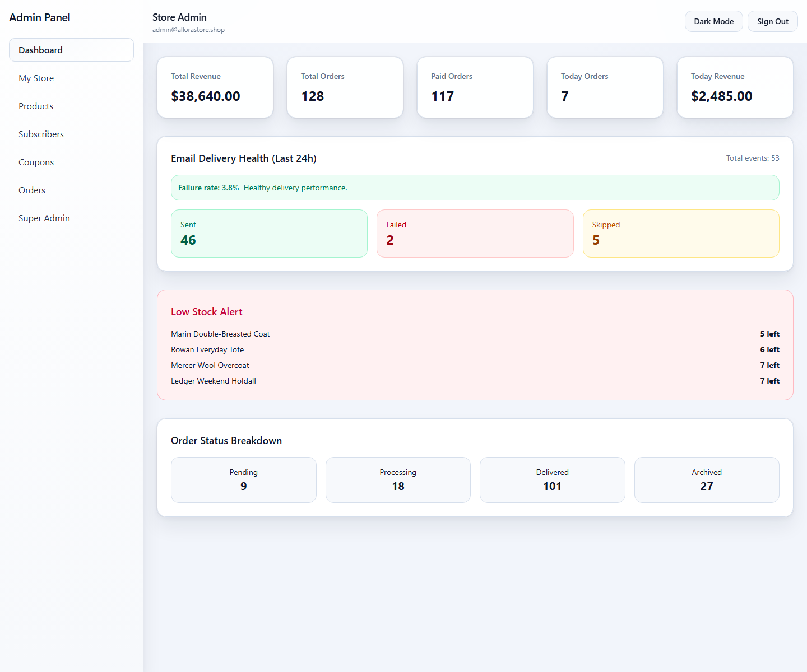The image size is (807, 672).
Task: Open the Products page
Action: 36,106
